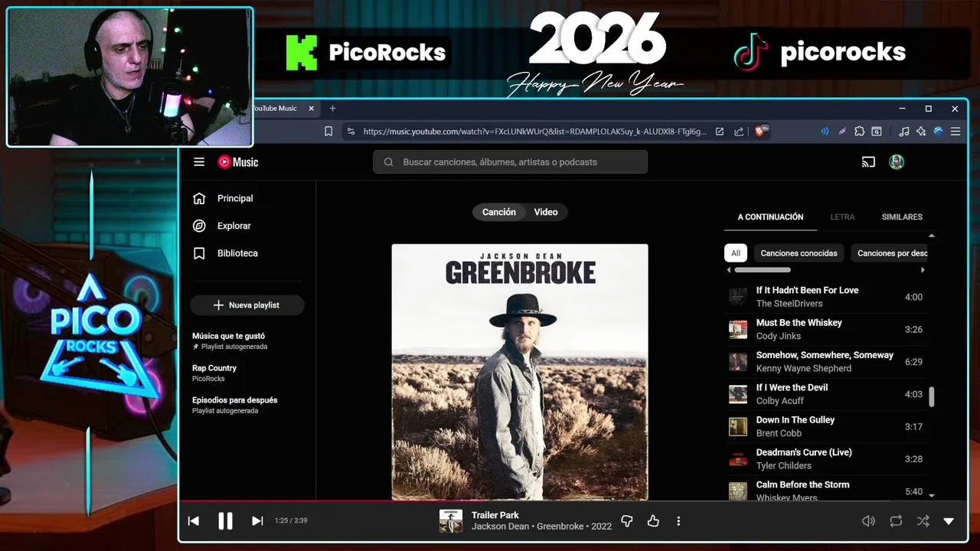
Task: Open the A CONTINUACIÓN tab
Action: 770,217
